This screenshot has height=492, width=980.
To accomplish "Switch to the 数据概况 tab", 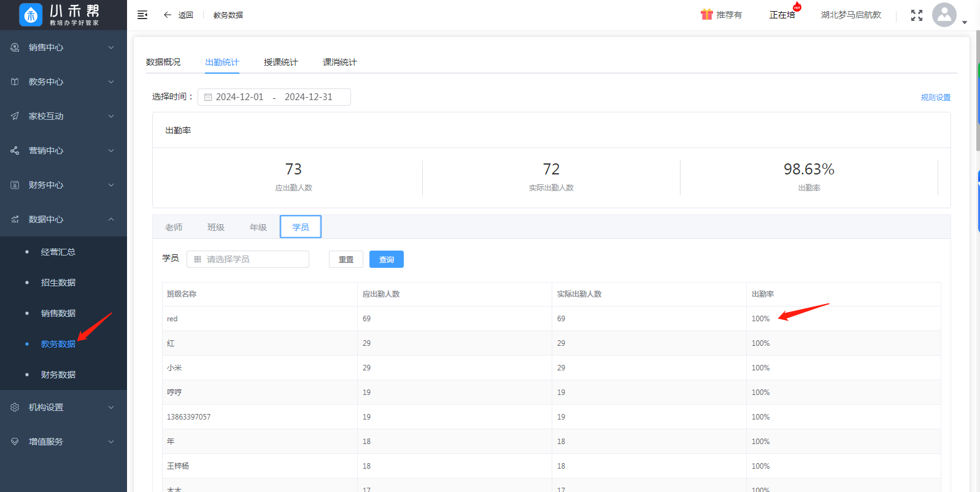I will click(x=163, y=62).
